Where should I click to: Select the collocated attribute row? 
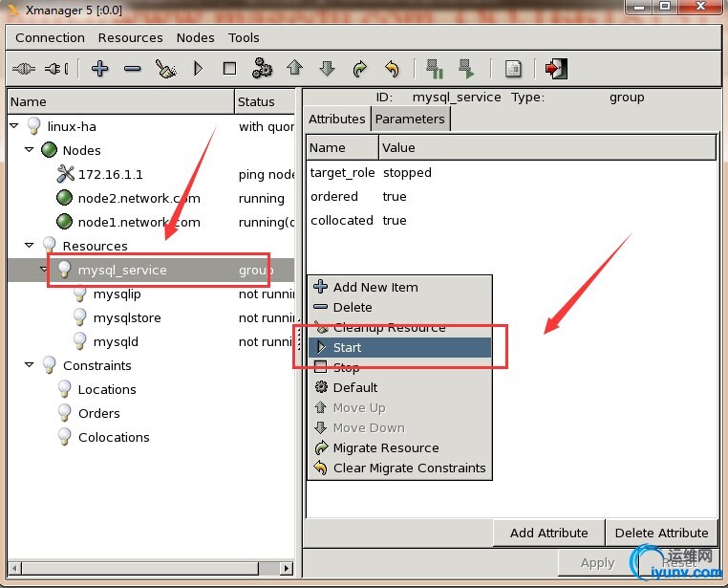coord(512,220)
